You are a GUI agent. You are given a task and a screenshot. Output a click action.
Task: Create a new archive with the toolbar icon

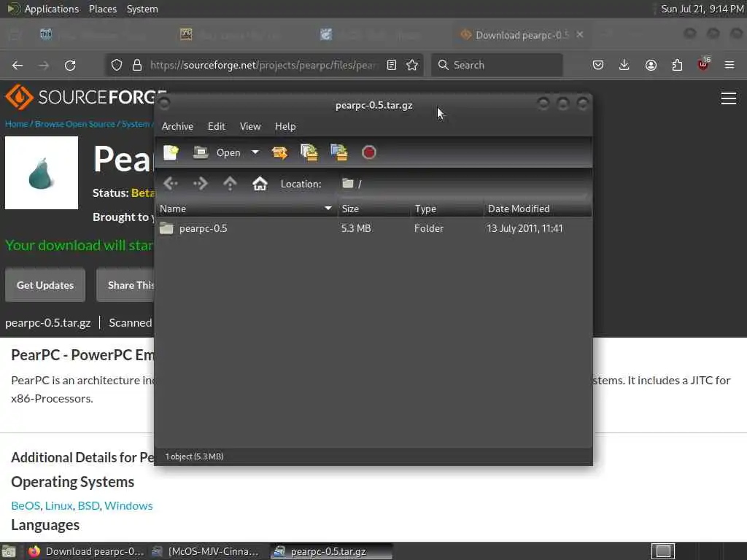tap(171, 152)
